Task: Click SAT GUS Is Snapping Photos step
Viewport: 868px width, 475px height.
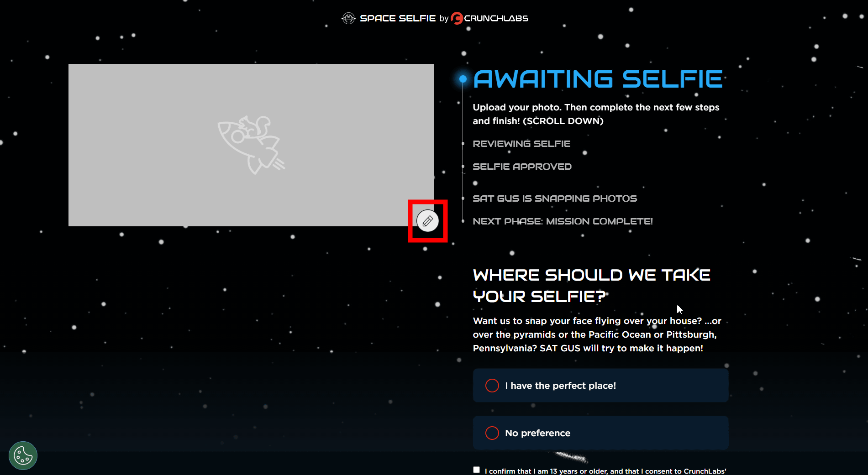Action: [x=555, y=198]
